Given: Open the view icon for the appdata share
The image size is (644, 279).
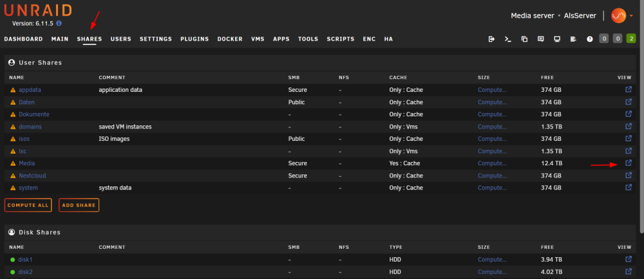Looking at the screenshot, I should (629, 89).
